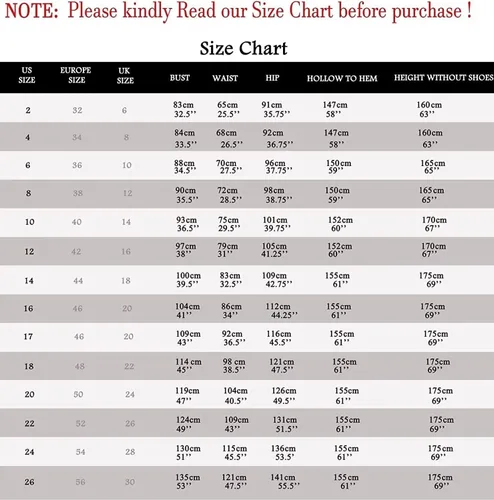Select the BUST column header
The height and width of the screenshot is (500, 494).
[180, 78]
